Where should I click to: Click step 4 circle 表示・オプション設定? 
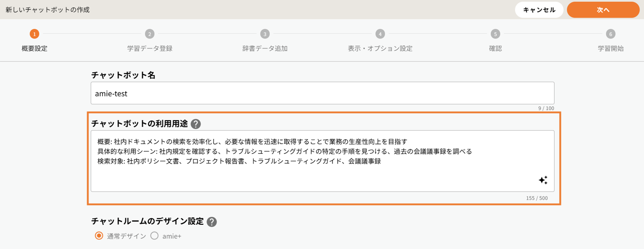pos(380,34)
